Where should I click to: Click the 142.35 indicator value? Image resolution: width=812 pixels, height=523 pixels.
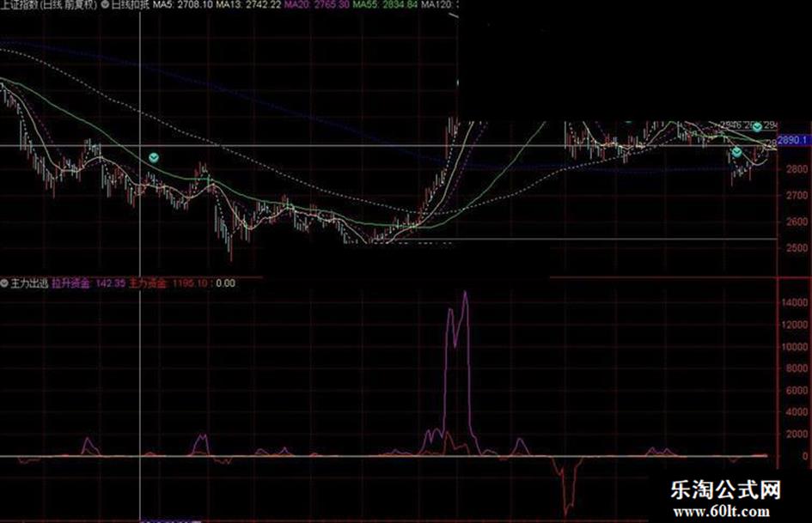(111, 283)
